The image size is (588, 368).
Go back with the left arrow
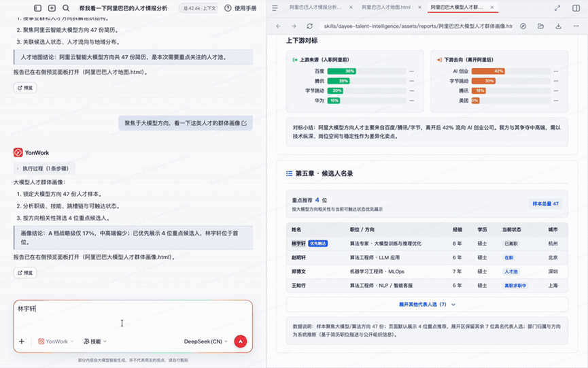point(278,26)
